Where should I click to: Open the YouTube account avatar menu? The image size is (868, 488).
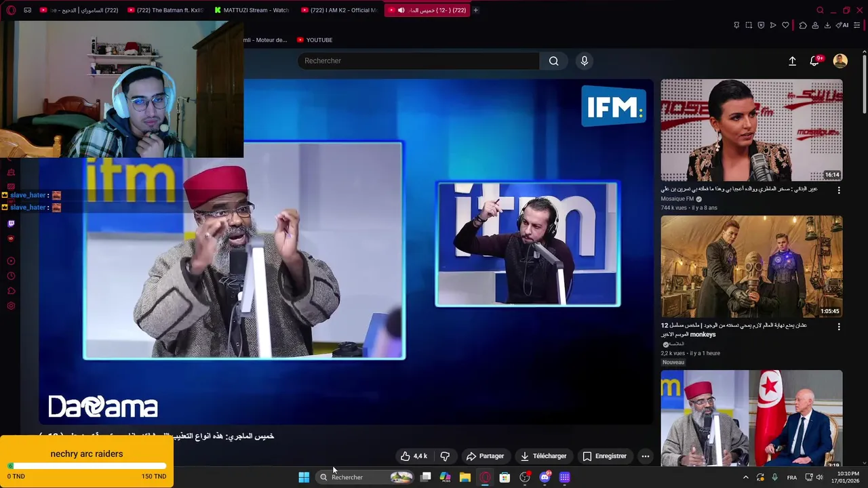[x=840, y=61]
